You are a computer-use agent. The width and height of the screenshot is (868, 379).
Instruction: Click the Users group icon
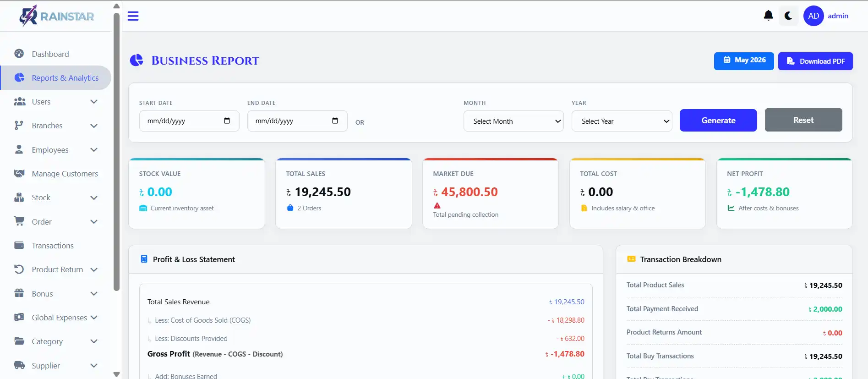coord(19,102)
